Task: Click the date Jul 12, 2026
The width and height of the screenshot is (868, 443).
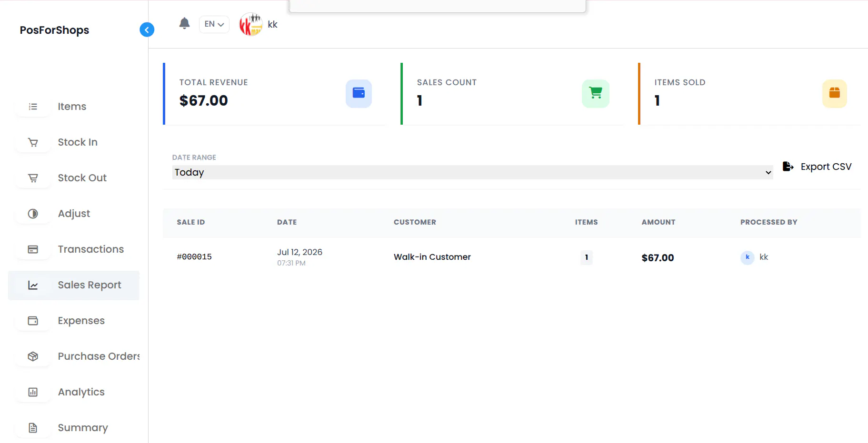Action: (x=300, y=252)
